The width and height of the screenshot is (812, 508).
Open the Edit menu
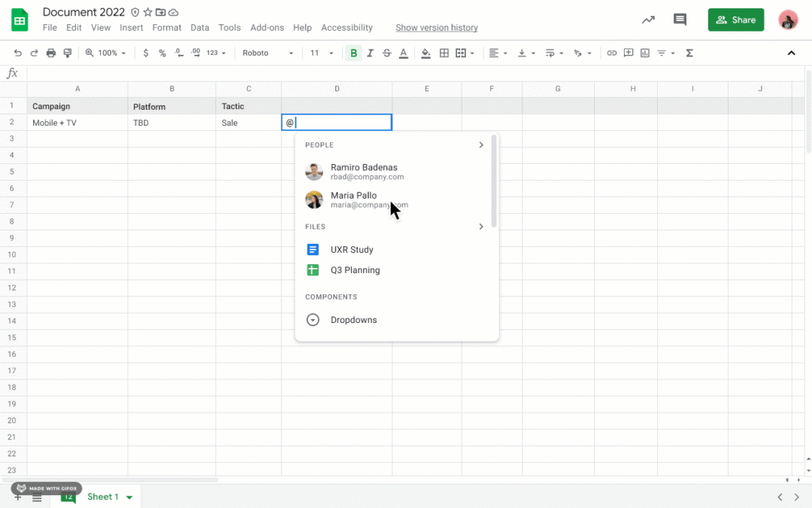coord(74,28)
